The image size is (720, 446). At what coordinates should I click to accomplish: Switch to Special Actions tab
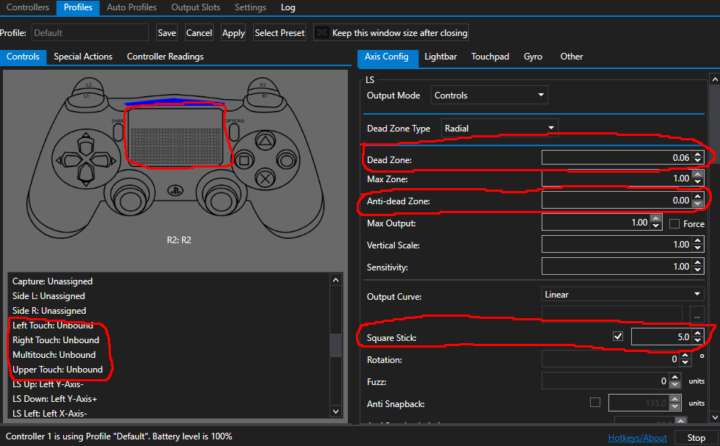[x=83, y=56]
